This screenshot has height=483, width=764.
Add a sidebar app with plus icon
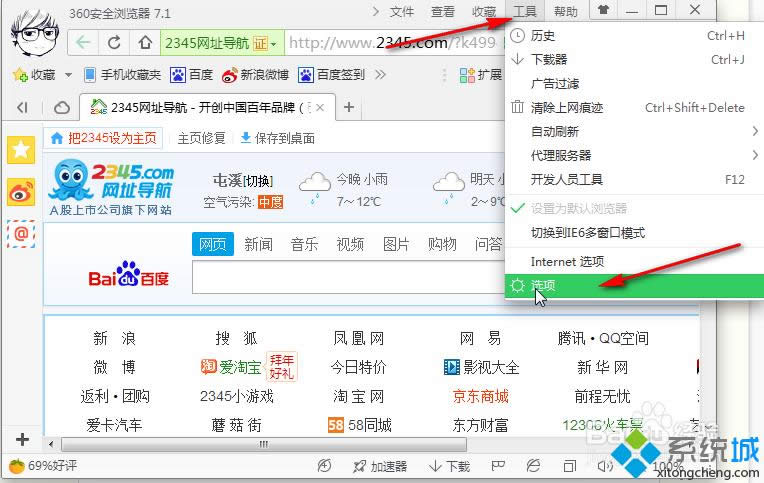point(22,440)
